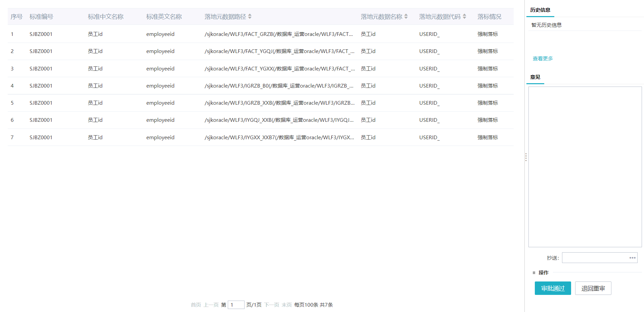Viewport: 644px width, 312px height.
Task: Sort by 落地元数据名称 column arrows
Action: coord(406,16)
